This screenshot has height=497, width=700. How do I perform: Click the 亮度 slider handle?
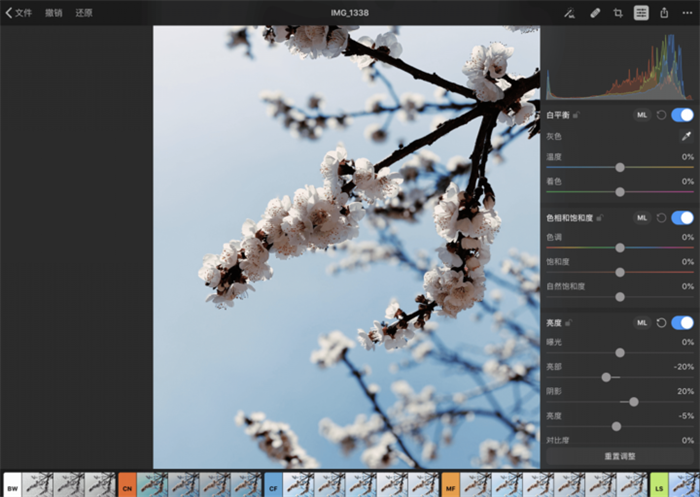pyautogui.click(x=616, y=426)
